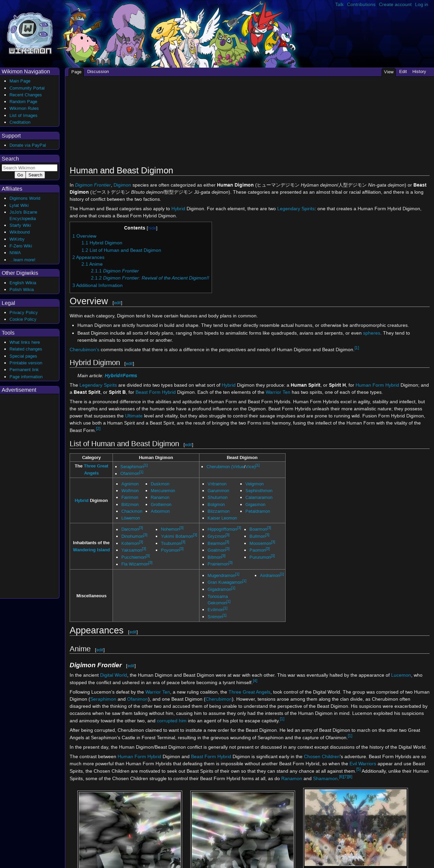Viewport: 434px width, 868px height.
Task: Open the Contributions link
Action: click(x=361, y=5)
